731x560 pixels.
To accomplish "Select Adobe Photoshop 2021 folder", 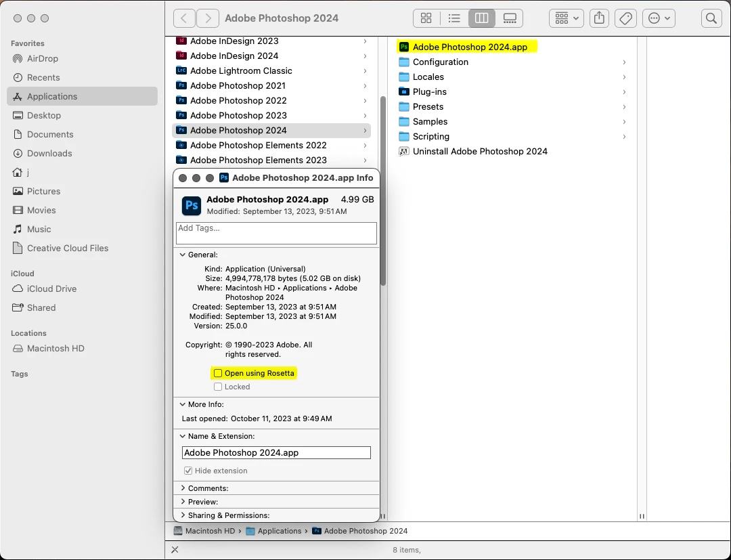I will pos(271,86).
